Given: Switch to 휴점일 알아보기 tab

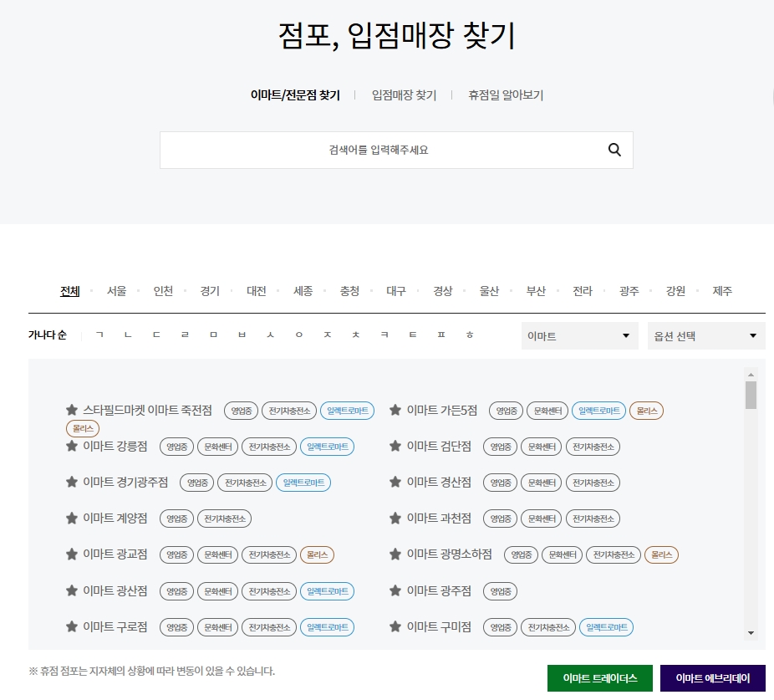Looking at the screenshot, I should pos(506,95).
